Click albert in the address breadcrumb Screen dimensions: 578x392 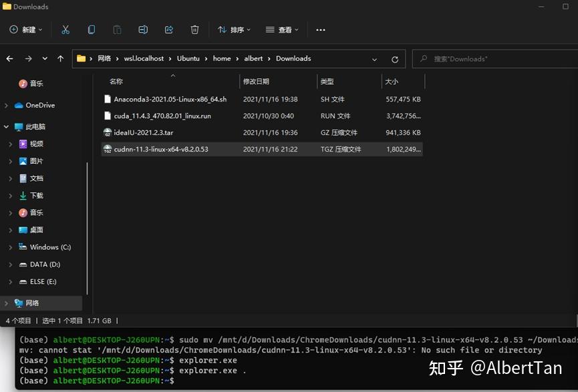[253, 59]
